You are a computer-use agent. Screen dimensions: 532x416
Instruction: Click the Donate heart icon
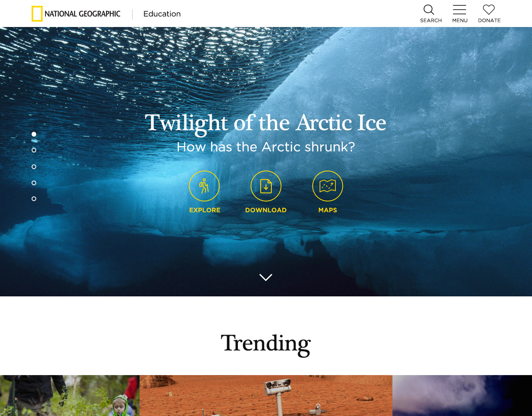[x=489, y=10]
